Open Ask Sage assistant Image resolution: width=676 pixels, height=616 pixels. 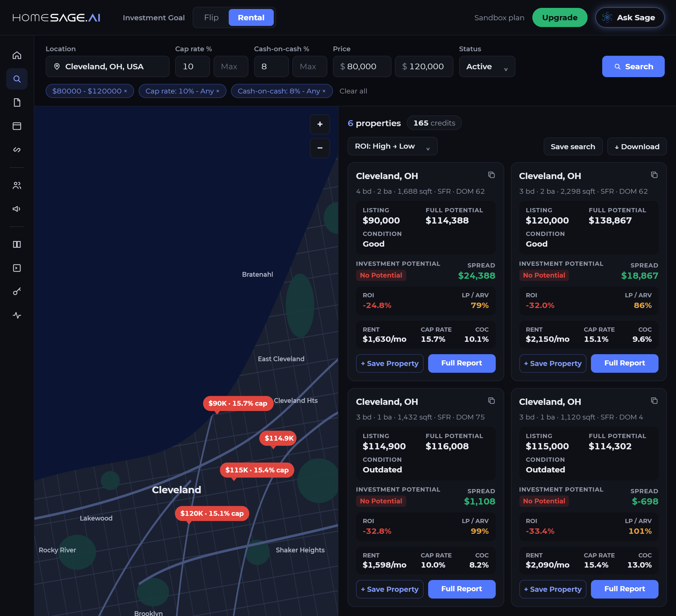(x=630, y=17)
